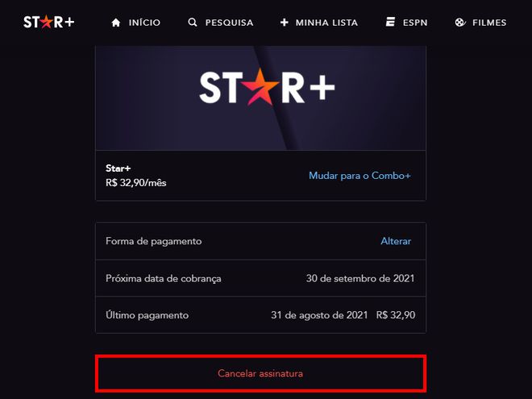Click the Star+ plan name text

tap(118, 168)
